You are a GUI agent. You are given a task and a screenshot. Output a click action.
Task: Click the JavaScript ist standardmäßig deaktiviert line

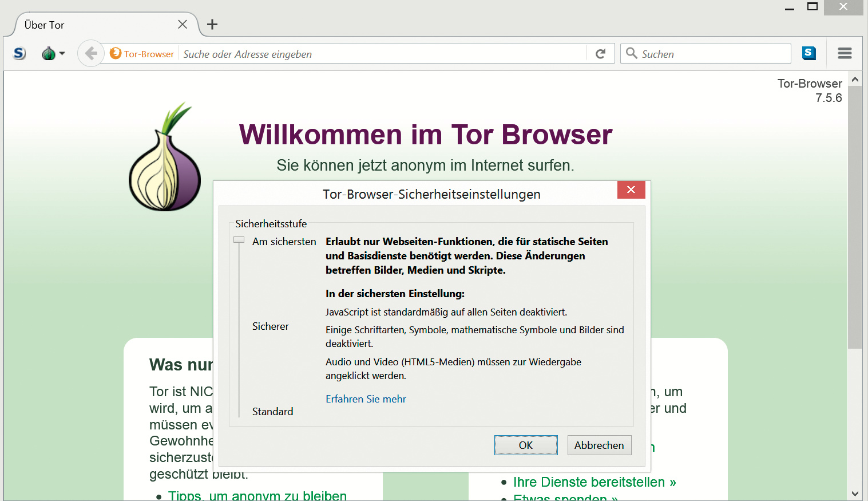pyautogui.click(x=446, y=312)
